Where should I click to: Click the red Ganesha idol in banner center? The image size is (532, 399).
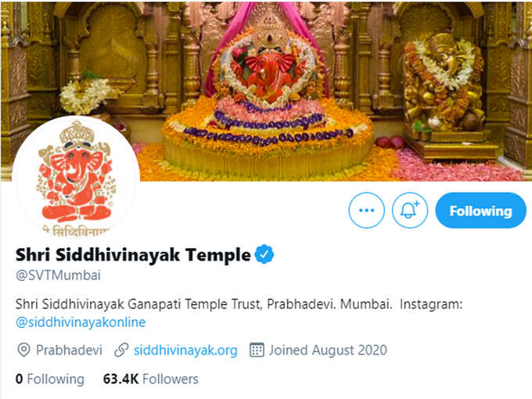click(266, 73)
